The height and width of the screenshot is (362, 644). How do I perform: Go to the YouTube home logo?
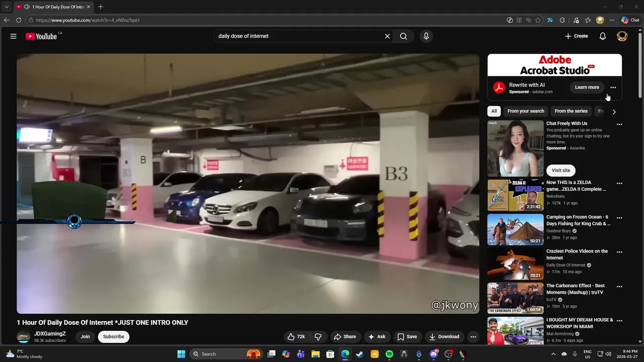click(x=41, y=36)
